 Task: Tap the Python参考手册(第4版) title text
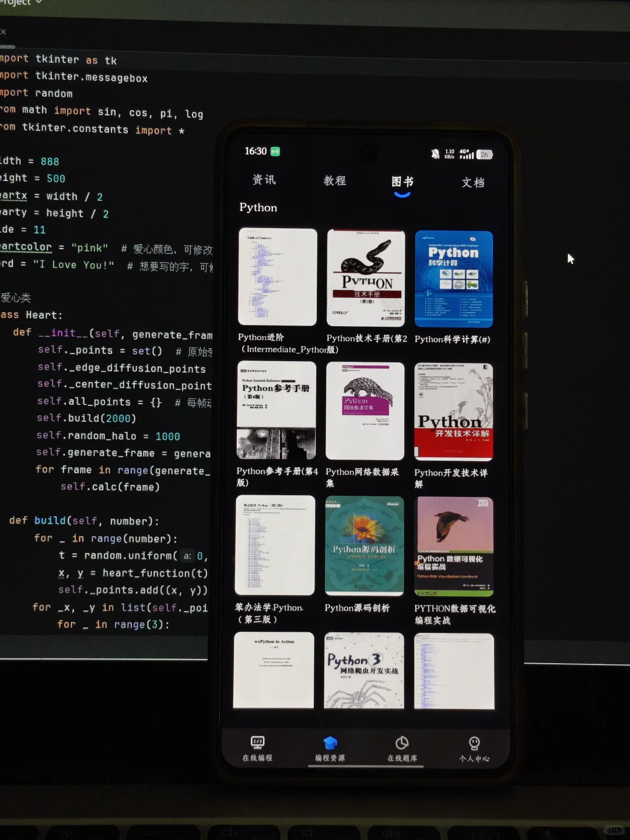pos(277,477)
